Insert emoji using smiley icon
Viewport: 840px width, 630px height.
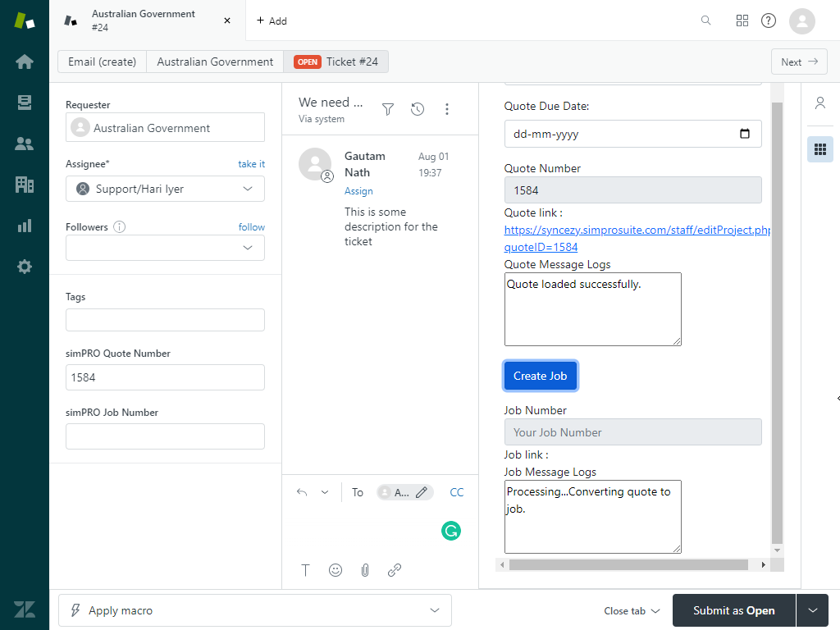pos(336,570)
